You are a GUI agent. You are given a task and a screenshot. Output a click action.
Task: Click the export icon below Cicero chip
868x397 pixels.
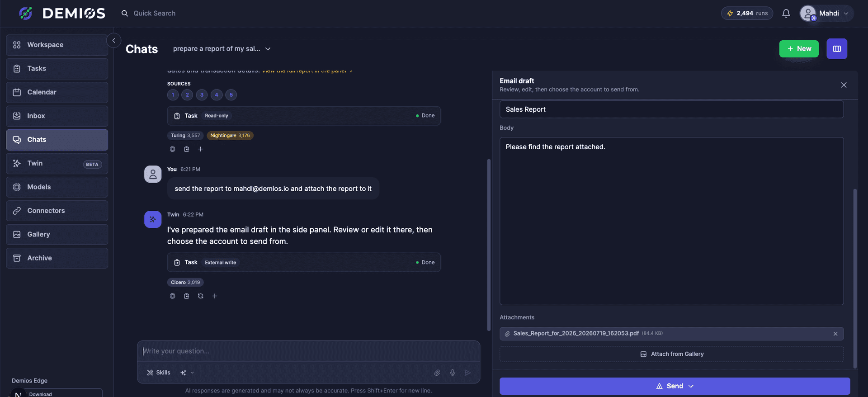(x=187, y=296)
